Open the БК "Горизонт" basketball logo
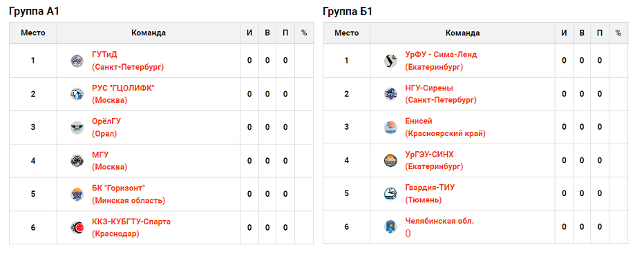Screen dimensions: 644x254 [x=77, y=194]
